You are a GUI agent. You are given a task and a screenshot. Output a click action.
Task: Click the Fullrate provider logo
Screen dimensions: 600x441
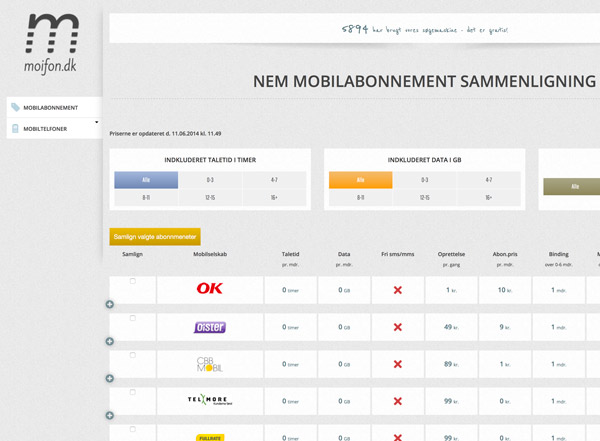pyautogui.click(x=210, y=438)
